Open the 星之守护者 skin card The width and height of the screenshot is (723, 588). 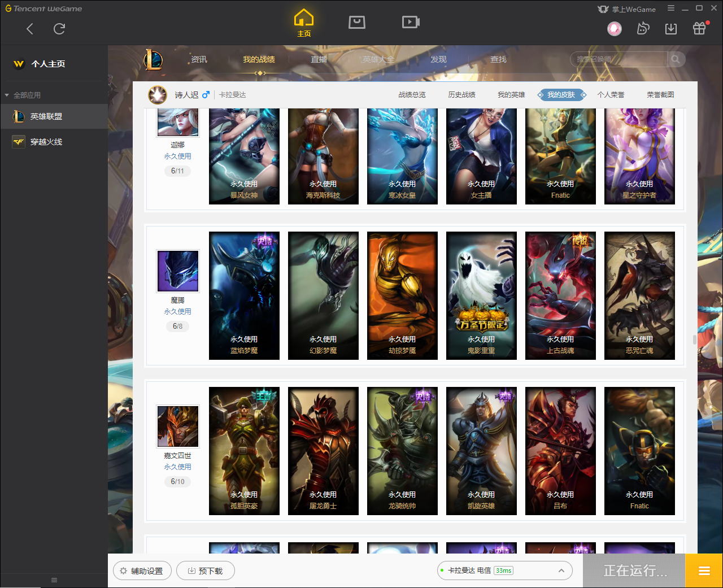pos(639,156)
